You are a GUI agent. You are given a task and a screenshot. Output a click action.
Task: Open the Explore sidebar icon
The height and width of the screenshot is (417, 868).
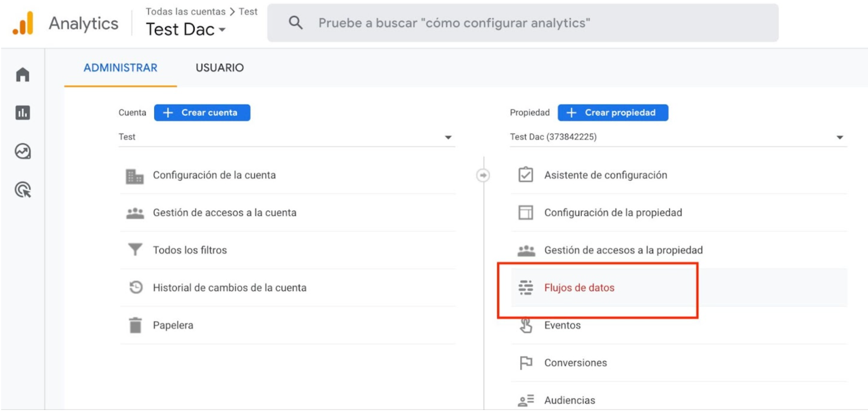click(x=23, y=151)
